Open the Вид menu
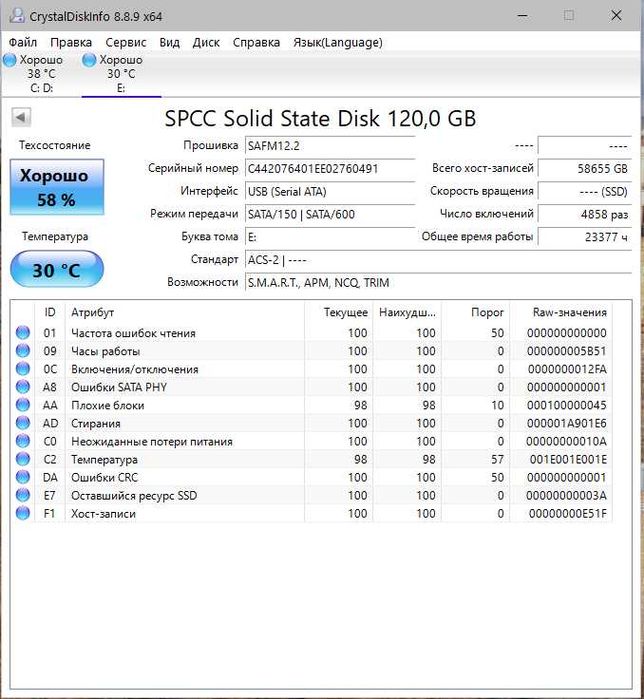This screenshot has height=699, width=644. point(169,42)
